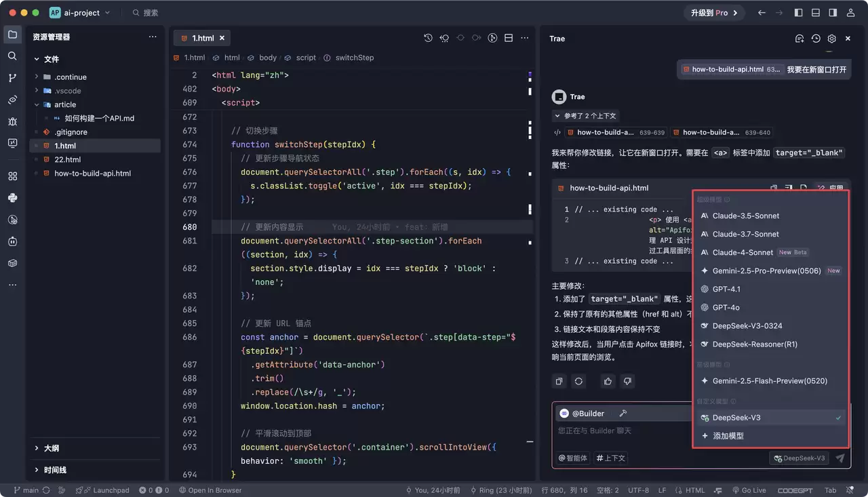Select Claude-4-Sonnet Beta model
Screen dimensions: 868x497
[771, 252]
